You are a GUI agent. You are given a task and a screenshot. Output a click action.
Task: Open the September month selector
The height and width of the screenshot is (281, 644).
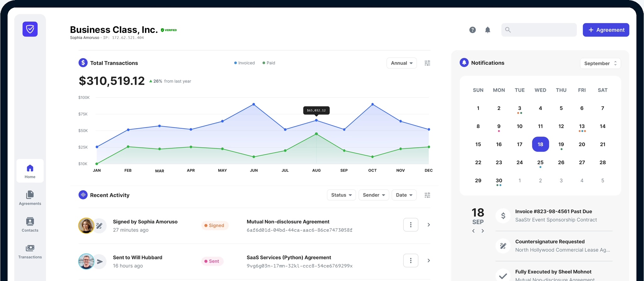600,63
